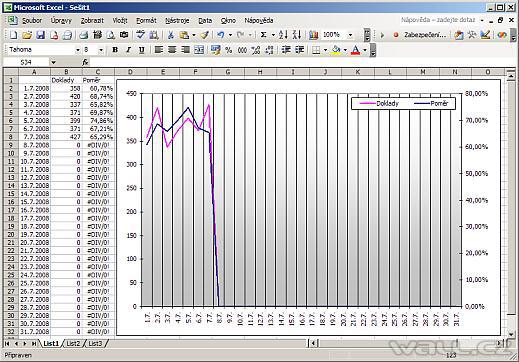Screen dimensions: 519x362
Task: Print the sheet using the printer icon
Action: pyautogui.click(x=84, y=35)
